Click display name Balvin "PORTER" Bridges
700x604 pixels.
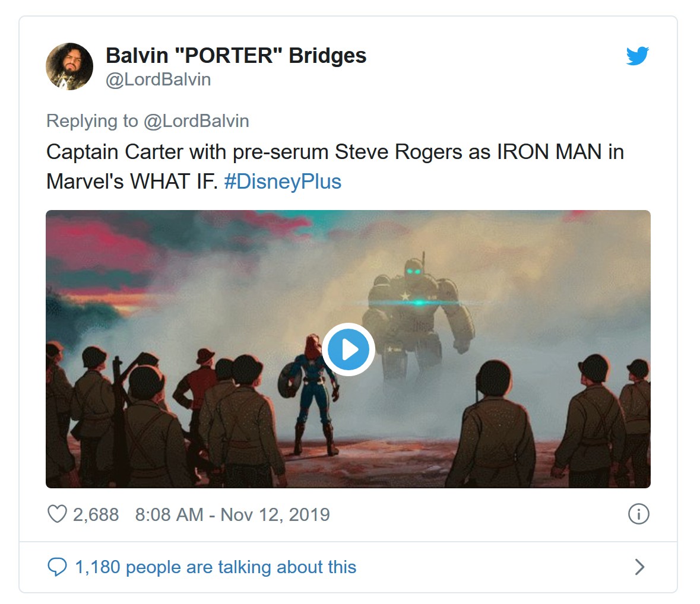pyautogui.click(x=236, y=56)
